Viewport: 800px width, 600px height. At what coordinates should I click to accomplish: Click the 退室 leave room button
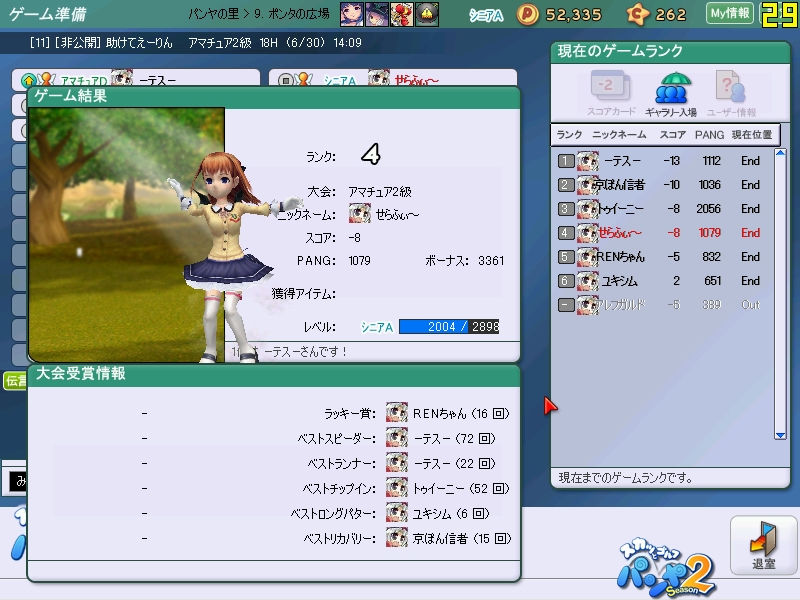tap(763, 545)
